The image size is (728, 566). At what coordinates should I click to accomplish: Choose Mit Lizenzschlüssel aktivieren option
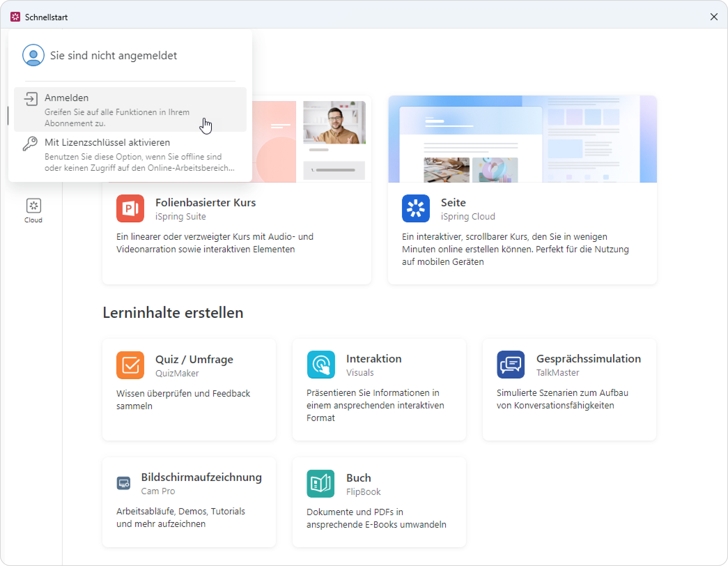pyautogui.click(x=107, y=143)
